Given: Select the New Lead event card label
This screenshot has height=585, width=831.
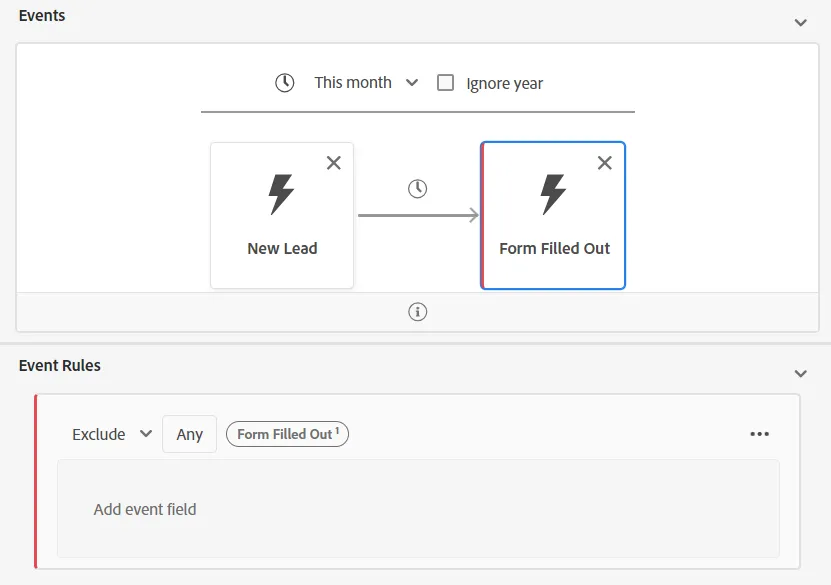Looking at the screenshot, I should pos(282,248).
